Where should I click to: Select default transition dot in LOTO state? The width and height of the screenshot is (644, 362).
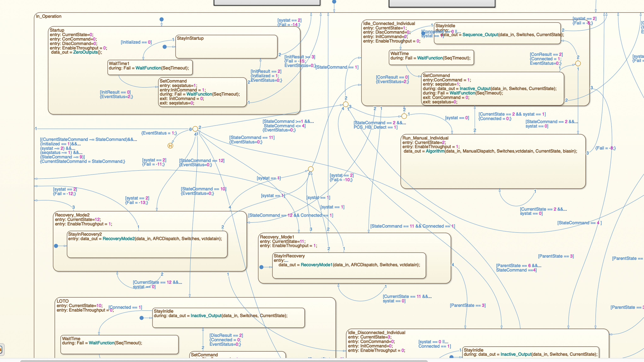point(141,318)
